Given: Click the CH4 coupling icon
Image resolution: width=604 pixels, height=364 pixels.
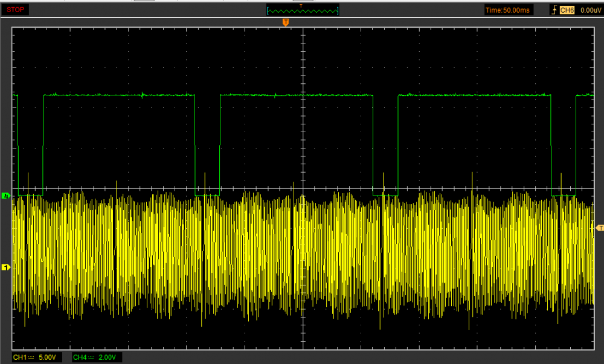Looking at the screenshot, I should click(x=91, y=357).
